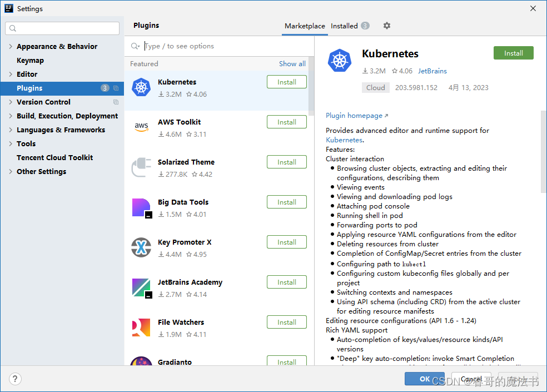Click the settings search field

pos(62,28)
